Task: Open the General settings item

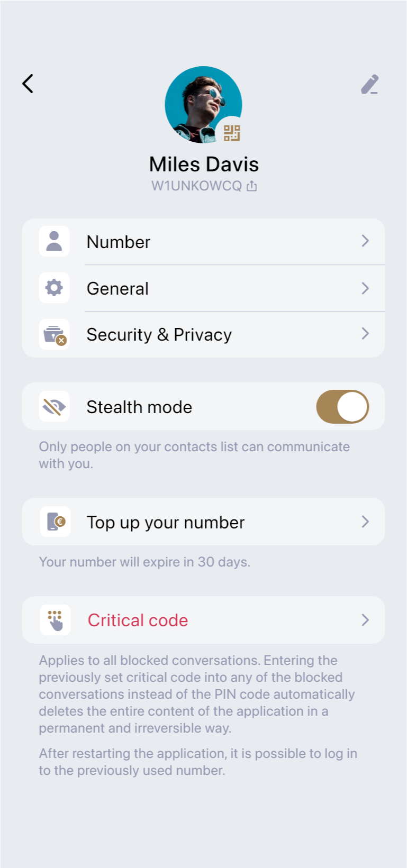Action: (x=118, y=288)
